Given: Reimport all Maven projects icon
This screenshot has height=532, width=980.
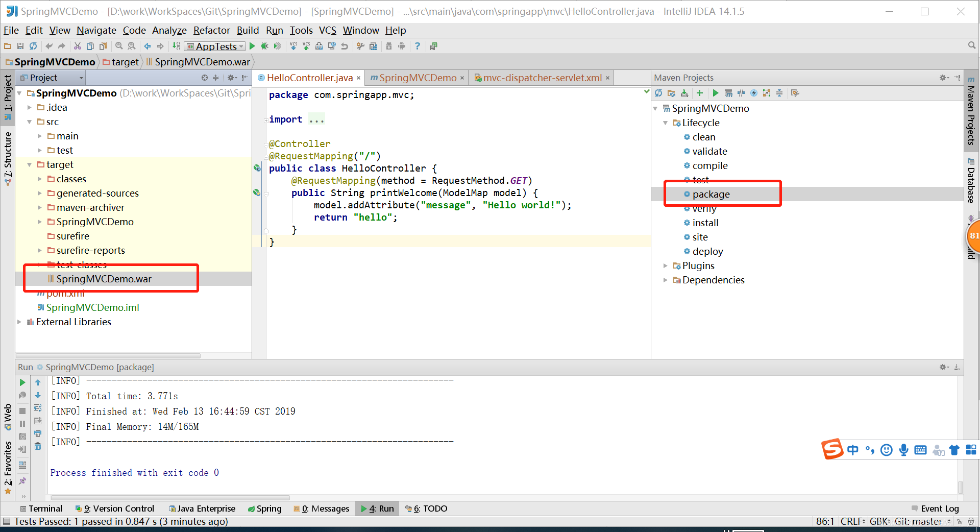Looking at the screenshot, I should coord(658,93).
